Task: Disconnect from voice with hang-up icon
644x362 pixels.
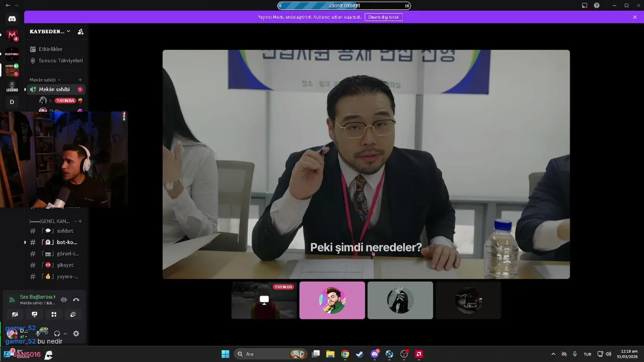Action: (76, 300)
